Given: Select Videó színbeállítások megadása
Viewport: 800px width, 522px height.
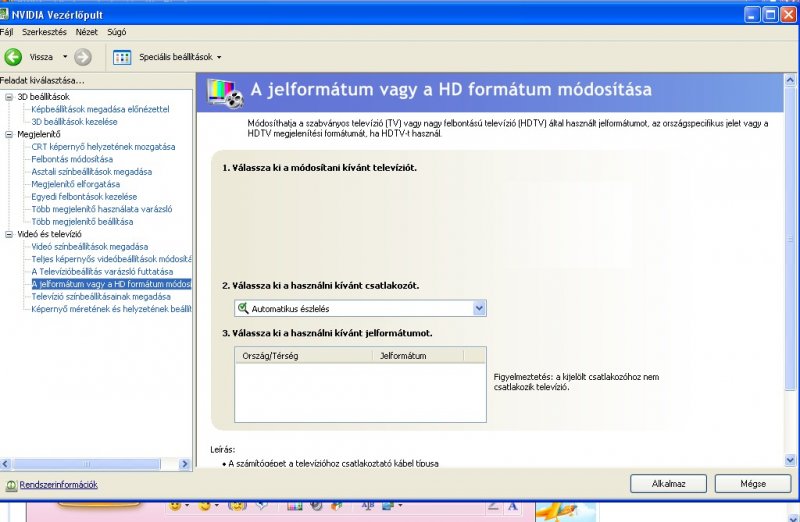Looking at the screenshot, I should coord(90,246).
